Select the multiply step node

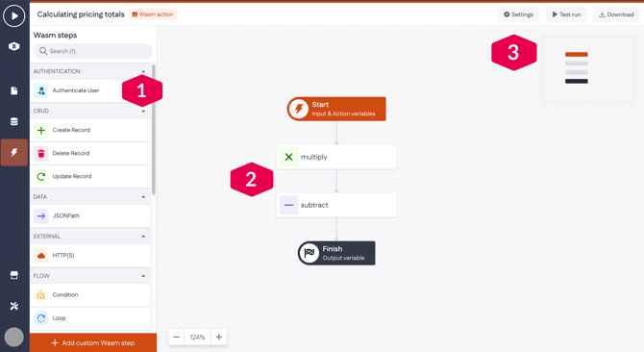336,157
